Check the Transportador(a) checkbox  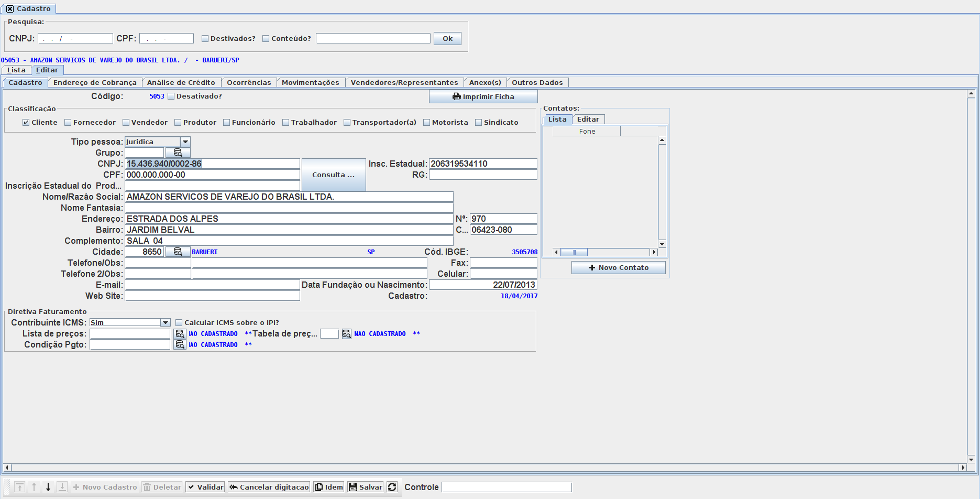pos(347,123)
